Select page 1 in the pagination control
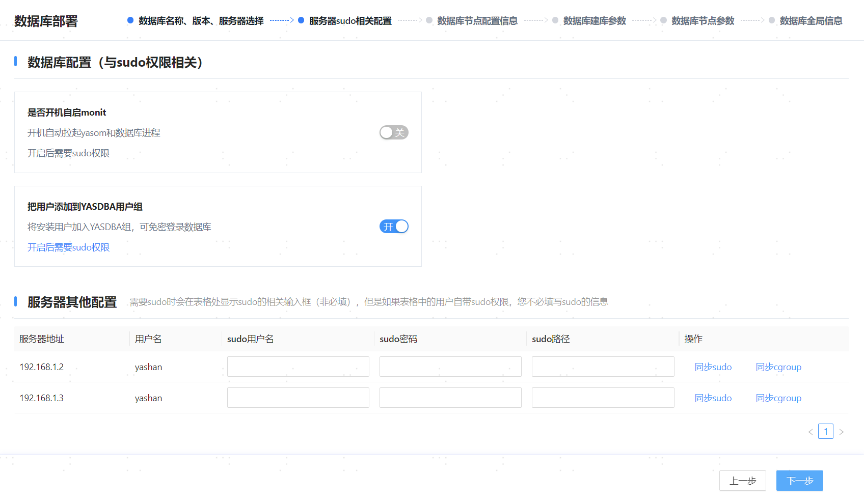The image size is (864, 504). coord(826,431)
